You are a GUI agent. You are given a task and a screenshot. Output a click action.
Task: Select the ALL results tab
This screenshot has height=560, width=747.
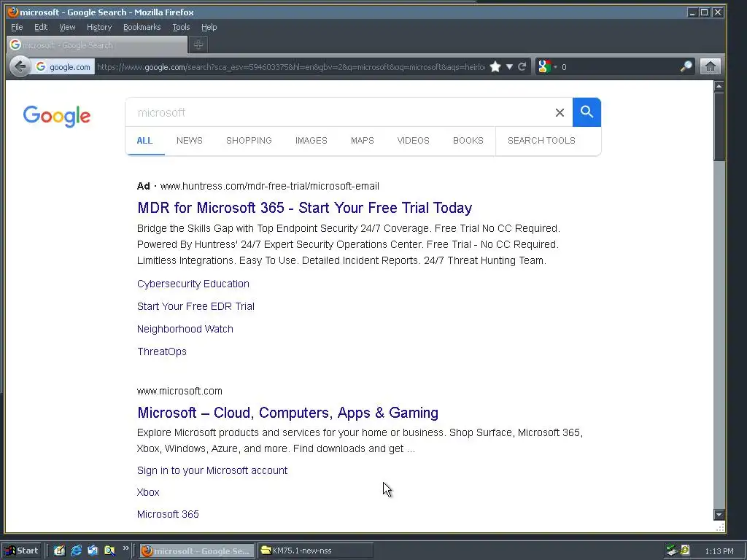tap(145, 141)
